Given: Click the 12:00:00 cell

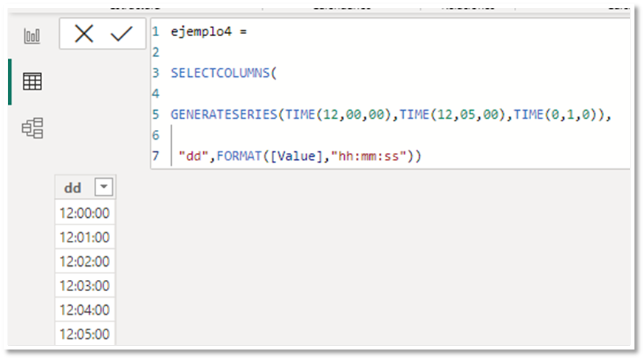Looking at the screenshot, I should coord(84,213).
